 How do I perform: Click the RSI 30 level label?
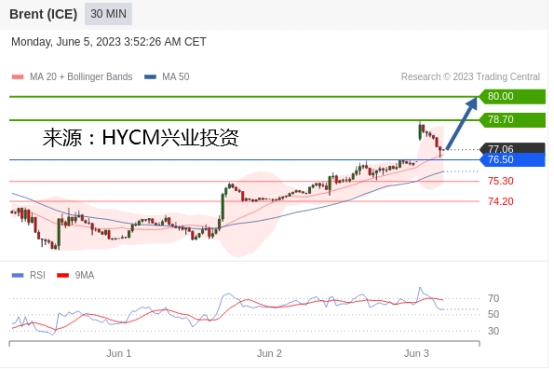494,331
